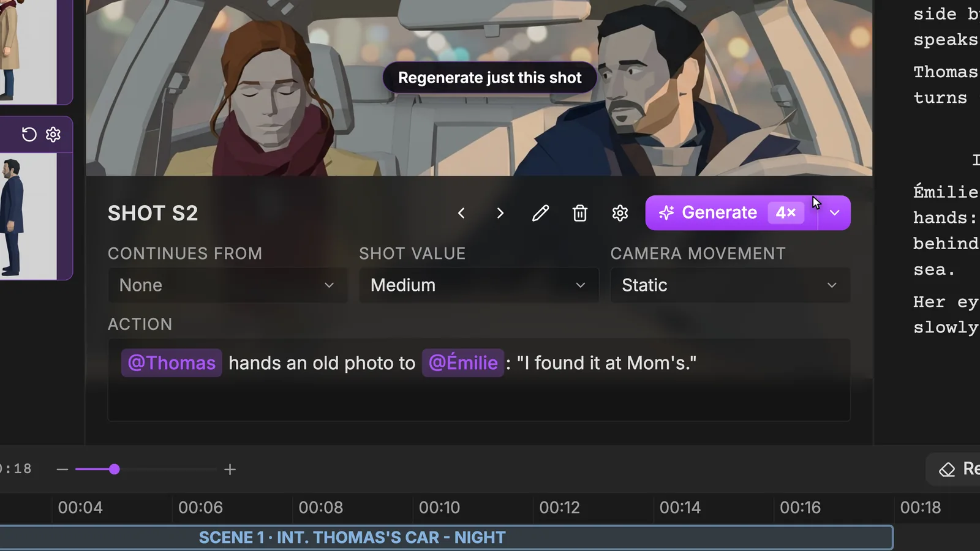The height and width of the screenshot is (551, 980).
Task: Go to the next shot arrow
Action: (500, 213)
